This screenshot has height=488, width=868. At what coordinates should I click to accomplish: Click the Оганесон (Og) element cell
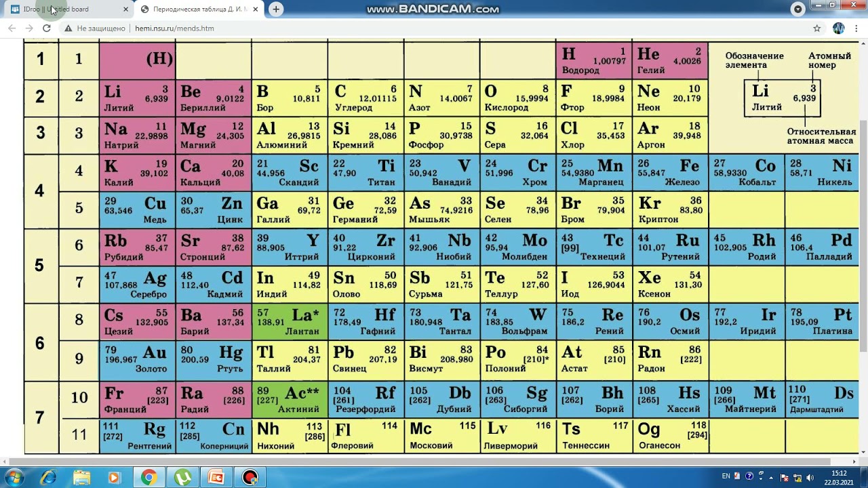click(670, 436)
